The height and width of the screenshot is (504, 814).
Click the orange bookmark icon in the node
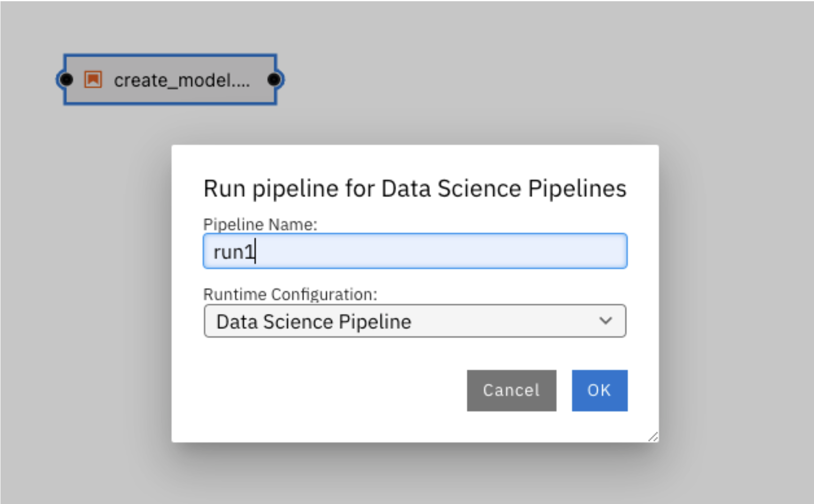(x=93, y=79)
